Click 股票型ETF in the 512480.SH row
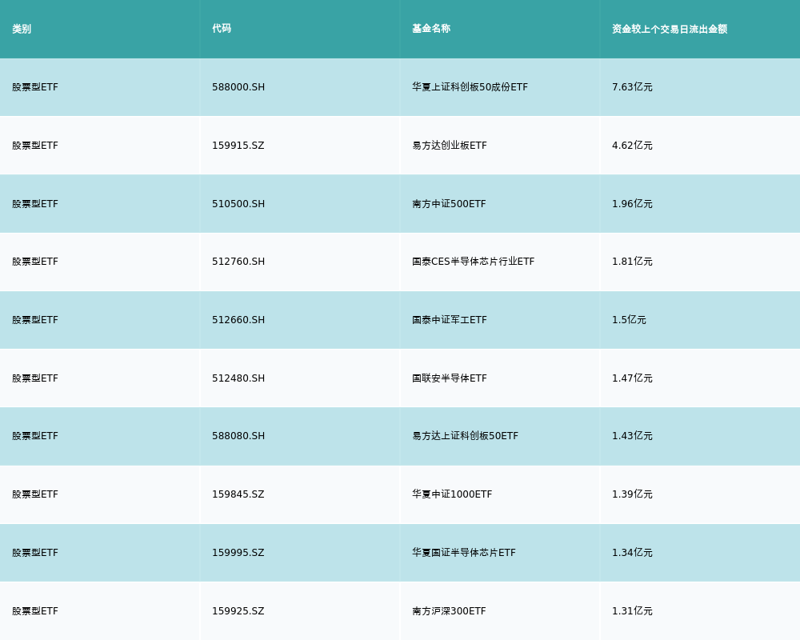Screen dimensions: 800x640 (x=35, y=378)
